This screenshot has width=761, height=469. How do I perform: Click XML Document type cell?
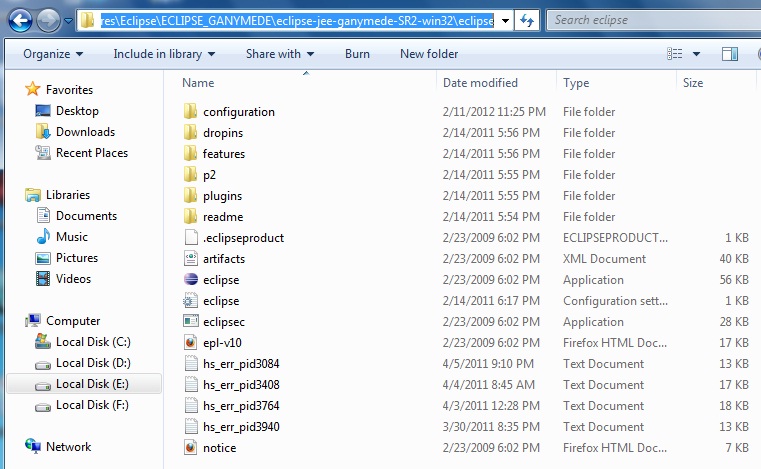tap(604, 259)
